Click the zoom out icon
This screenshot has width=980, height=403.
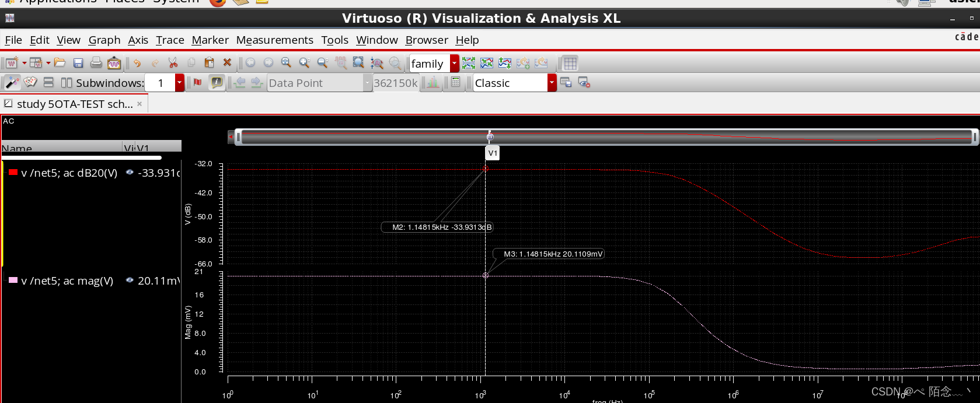click(x=322, y=63)
